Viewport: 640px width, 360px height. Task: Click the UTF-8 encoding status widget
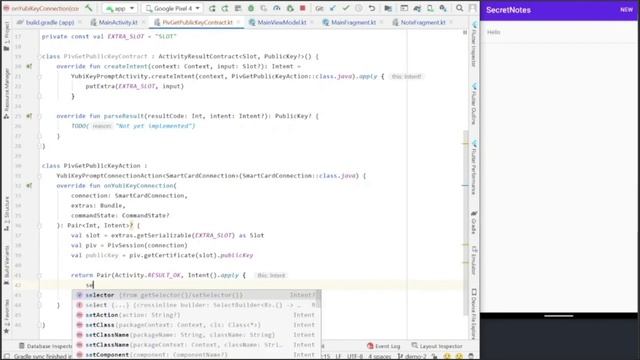355,356
